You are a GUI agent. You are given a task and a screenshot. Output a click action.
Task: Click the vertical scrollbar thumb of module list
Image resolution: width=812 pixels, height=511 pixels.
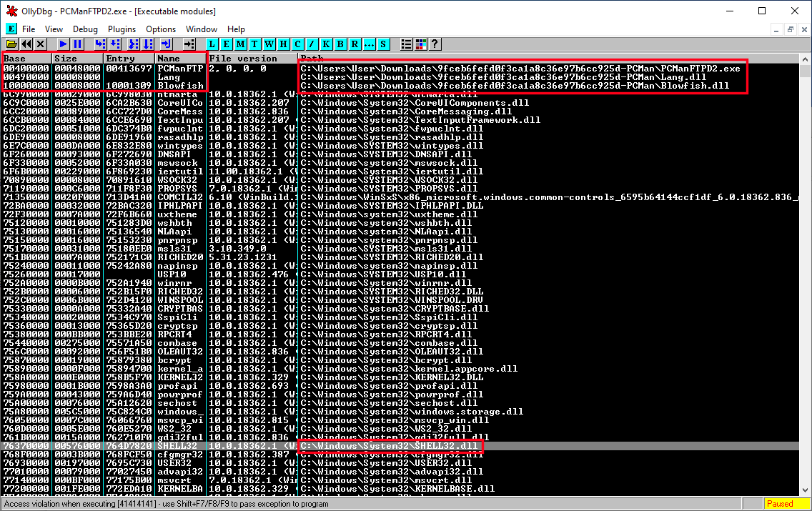(806, 71)
